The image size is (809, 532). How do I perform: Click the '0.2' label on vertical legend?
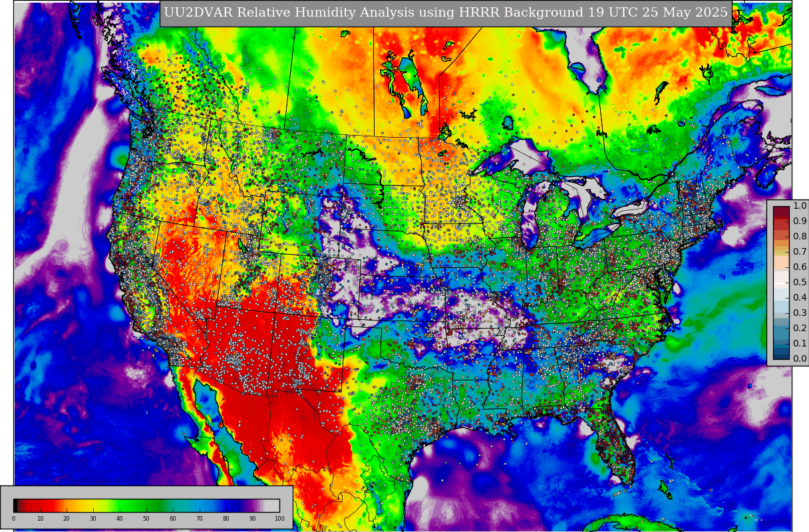800,329
